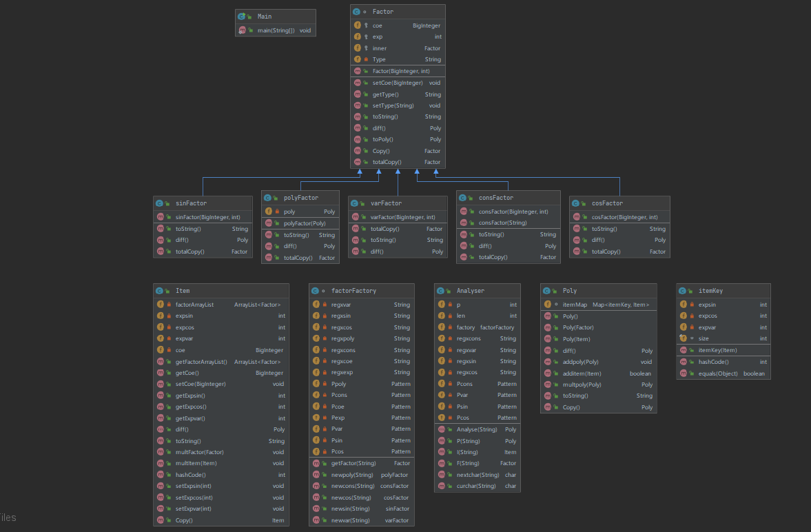
Task: Select varFactor(BigInteger, int) constructor
Action: point(397,217)
